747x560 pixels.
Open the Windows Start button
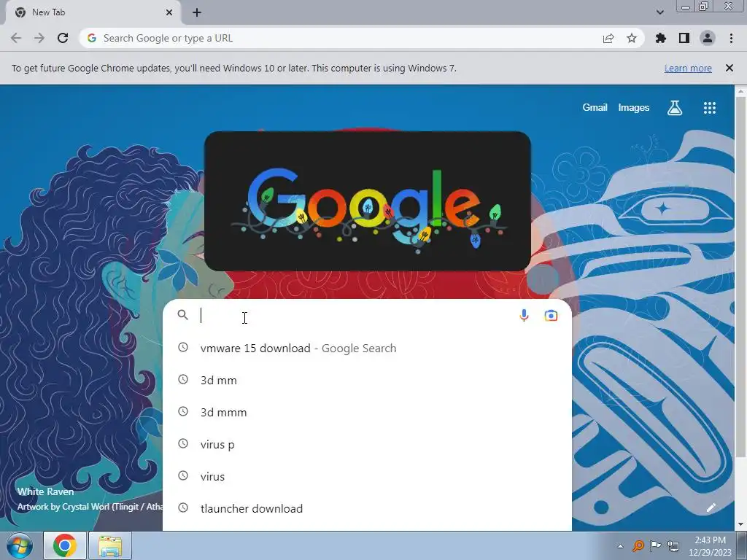click(20, 545)
